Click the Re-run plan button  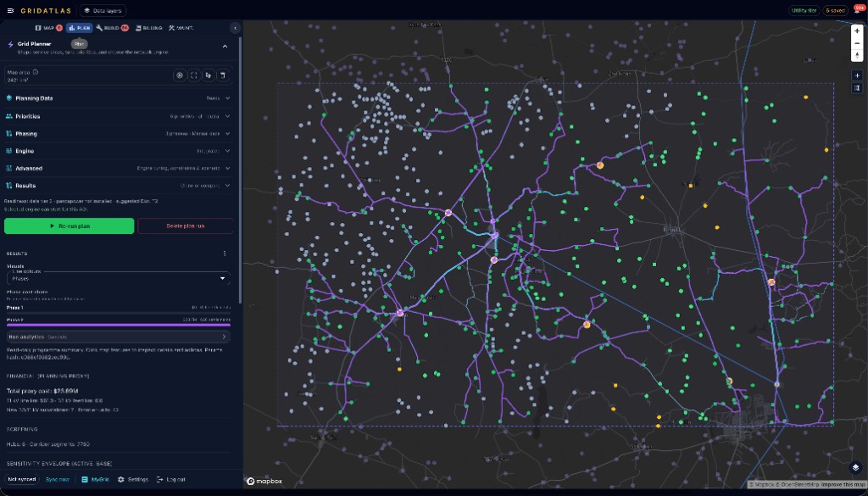[70, 226]
